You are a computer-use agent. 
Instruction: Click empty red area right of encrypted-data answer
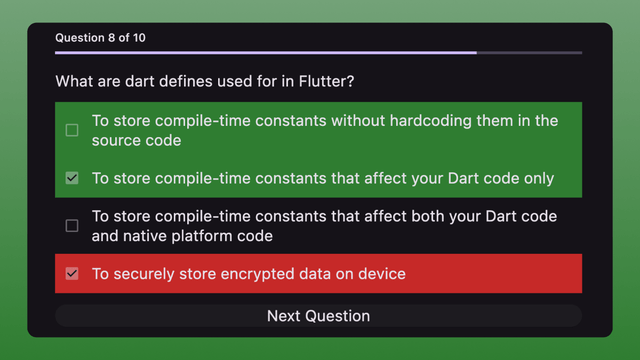click(494, 274)
